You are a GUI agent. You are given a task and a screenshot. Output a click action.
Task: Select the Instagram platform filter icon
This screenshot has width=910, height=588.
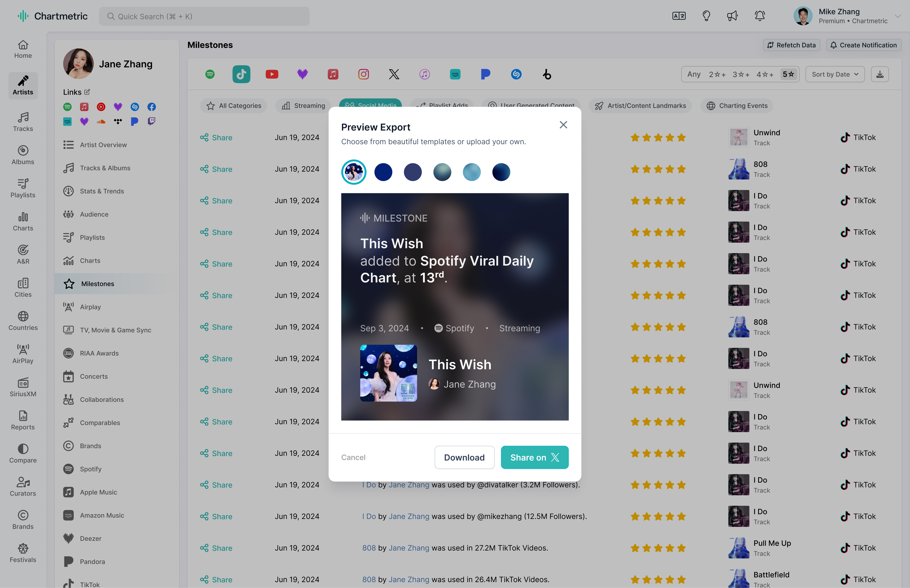tap(363, 74)
